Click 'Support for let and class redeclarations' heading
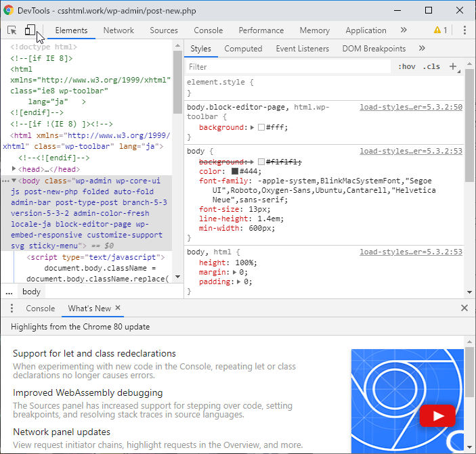This screenshot has height=454, width=476. 94,354
